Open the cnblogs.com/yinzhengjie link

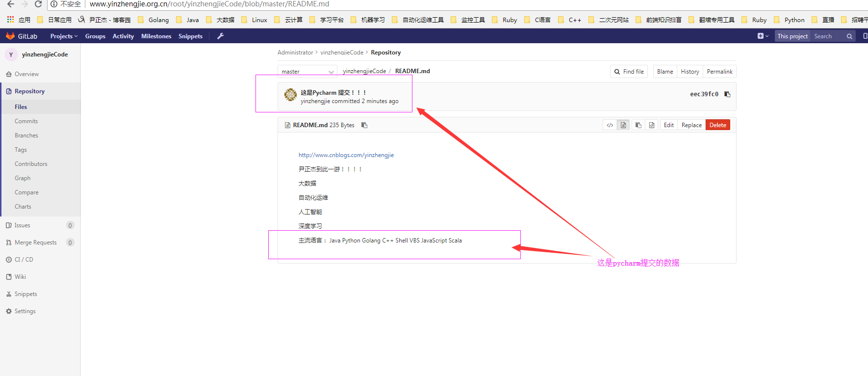click(346, 155)
